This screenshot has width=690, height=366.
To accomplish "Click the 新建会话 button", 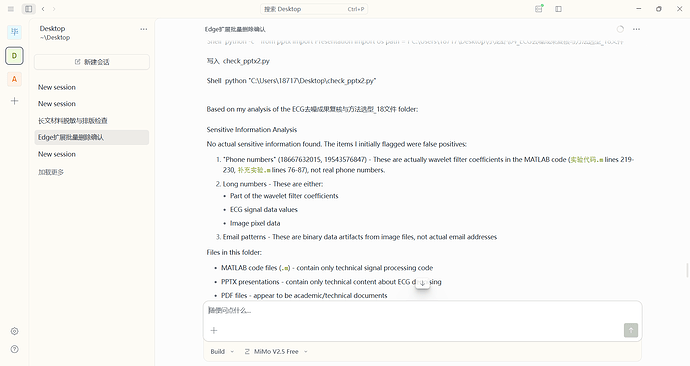I will point(92,62).
